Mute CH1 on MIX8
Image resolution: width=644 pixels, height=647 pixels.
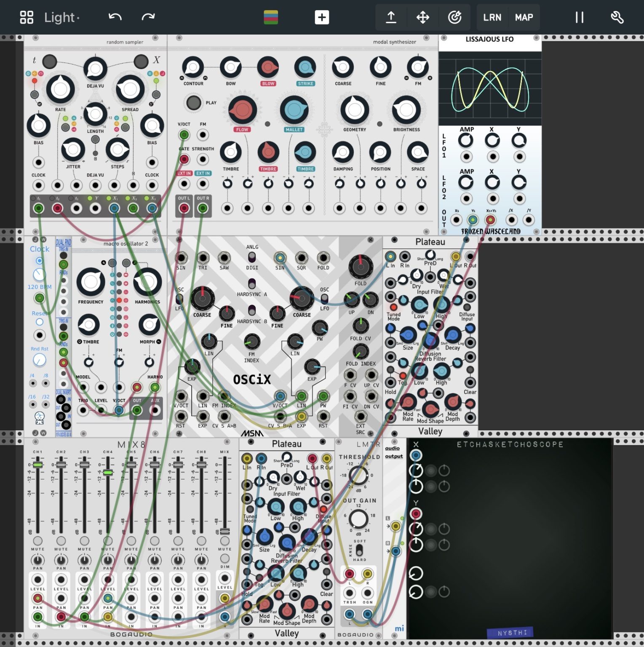37,540
